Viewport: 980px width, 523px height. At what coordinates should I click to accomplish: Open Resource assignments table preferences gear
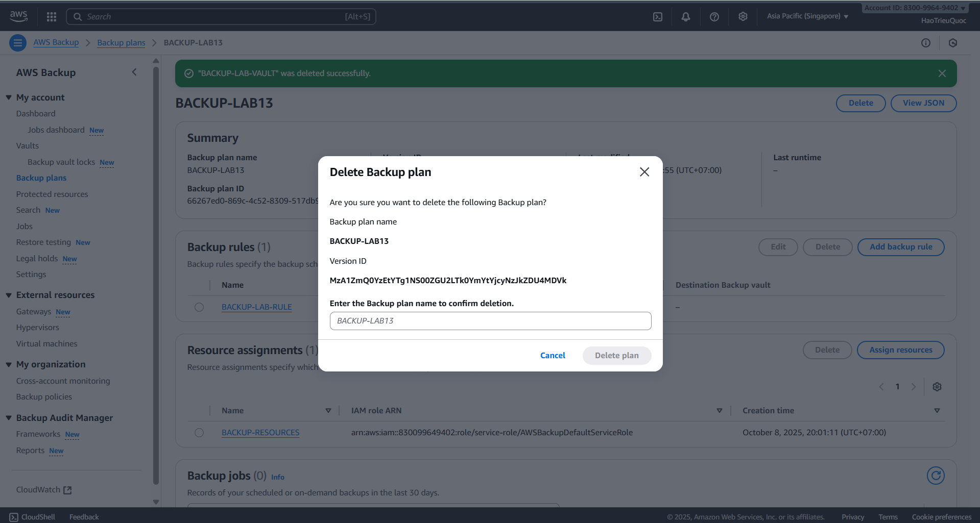pos(937,387)
